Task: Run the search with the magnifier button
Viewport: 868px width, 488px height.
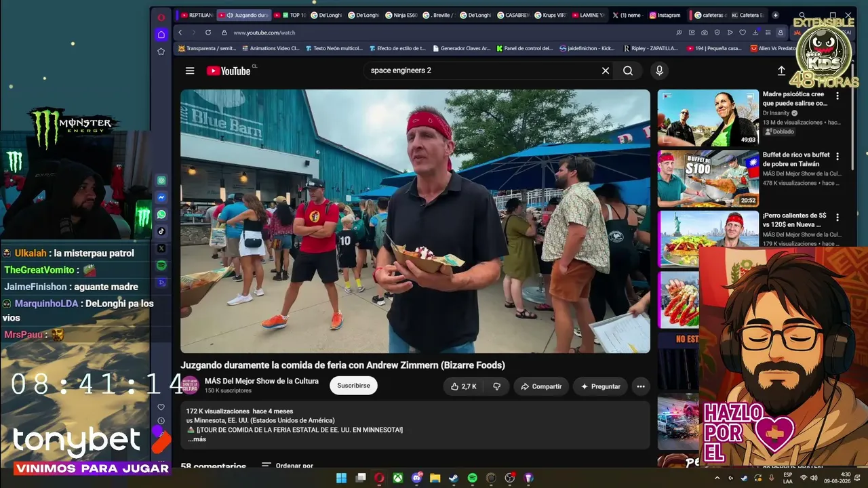Action: [x=628, y=70]
